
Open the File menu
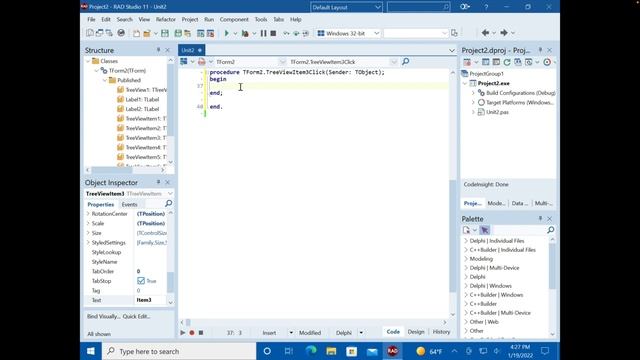point(91,20)
